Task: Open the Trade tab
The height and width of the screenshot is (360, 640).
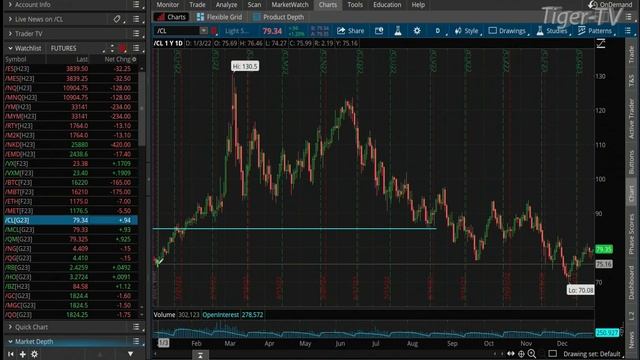Action: click(197, 4)
